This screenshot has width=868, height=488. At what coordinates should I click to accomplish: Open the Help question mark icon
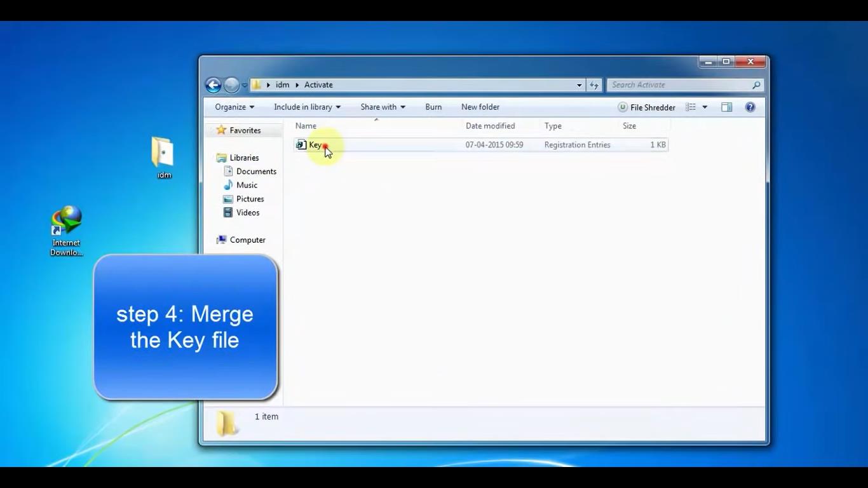click(750, 107)
